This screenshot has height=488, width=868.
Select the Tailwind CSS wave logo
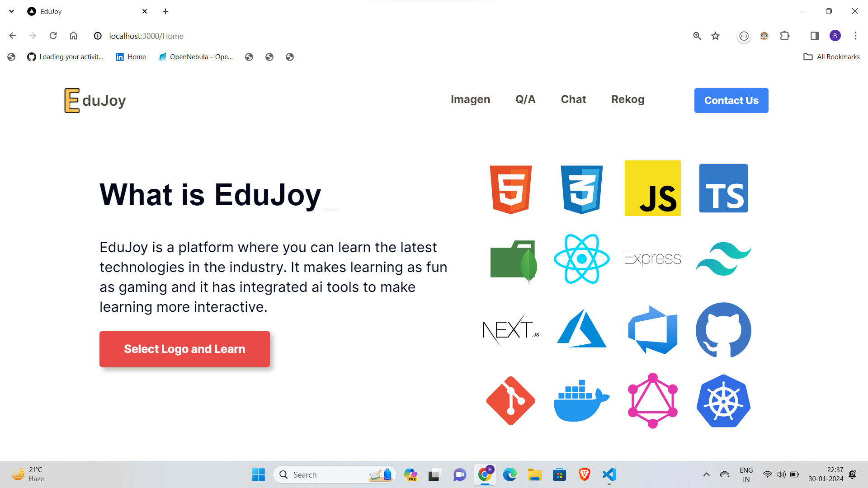click(723, 259)
